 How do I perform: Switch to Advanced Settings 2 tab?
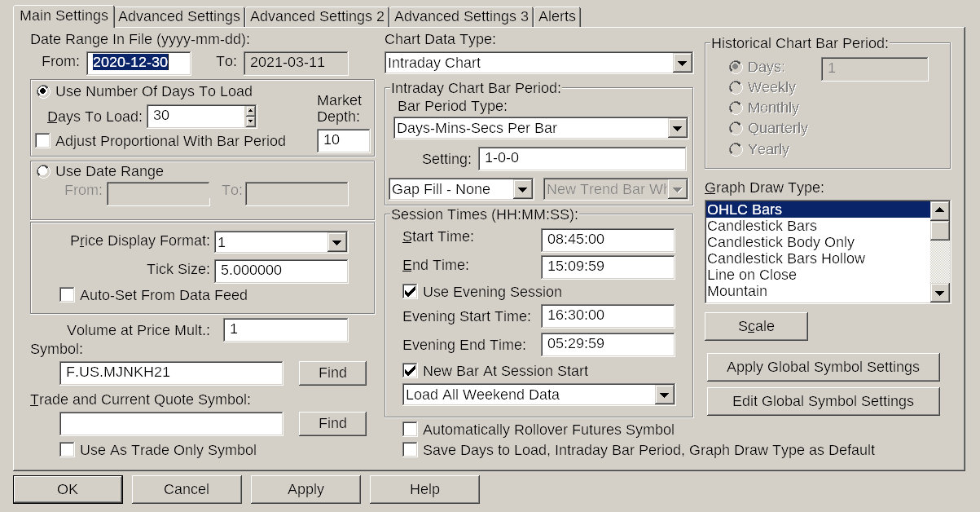[x=317, y=16]
